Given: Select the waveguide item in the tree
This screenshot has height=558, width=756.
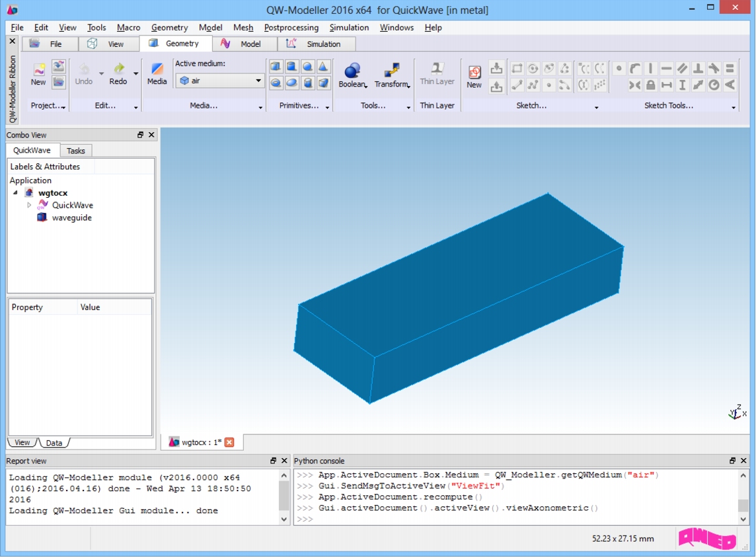Looking at the screenshot, I should 71,218.
